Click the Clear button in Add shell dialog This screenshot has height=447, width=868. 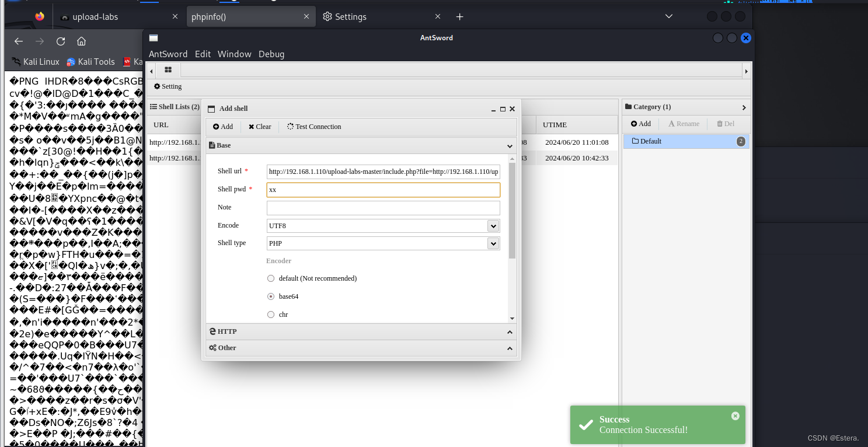click(x=260, y=127)
